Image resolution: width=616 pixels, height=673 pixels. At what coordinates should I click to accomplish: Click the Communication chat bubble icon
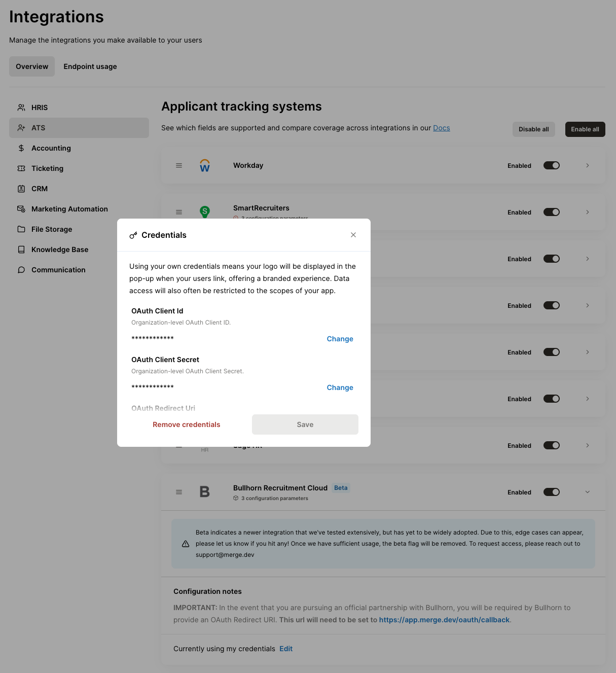21,269
